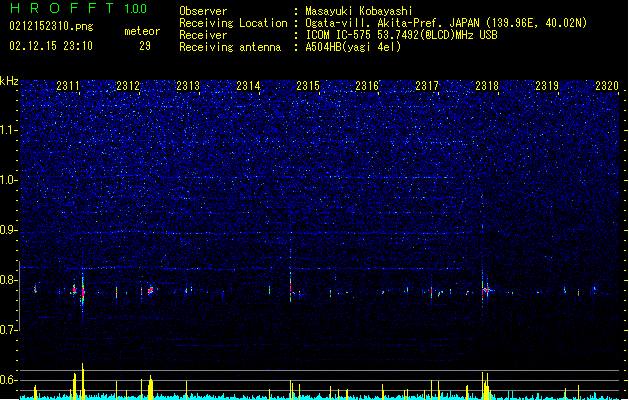This screenshot has height=400, width=629.
Task: Select the file name 0212152310.png
Action: [51, 26]
